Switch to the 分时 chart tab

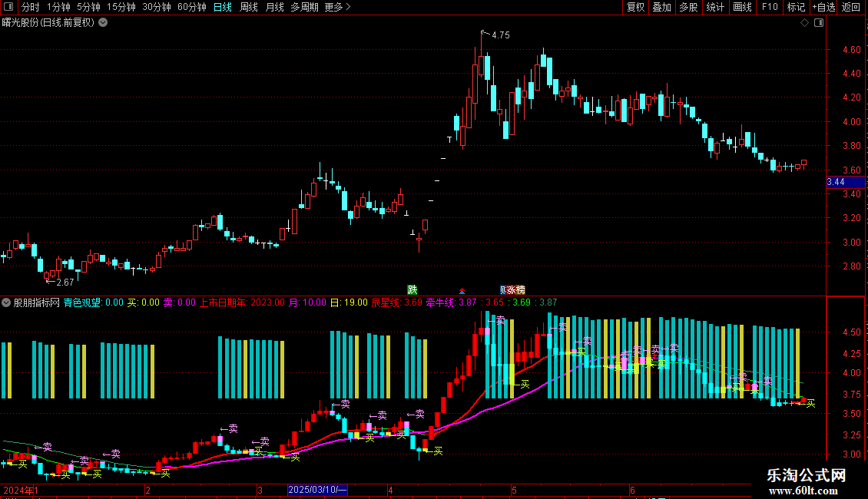pyautogui.click(x=30, y=7)
